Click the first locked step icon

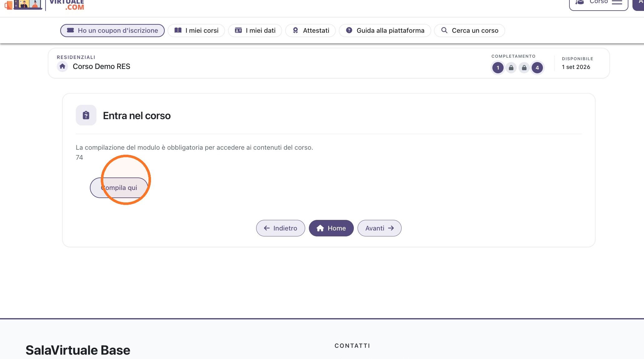[x=511, y=68]
